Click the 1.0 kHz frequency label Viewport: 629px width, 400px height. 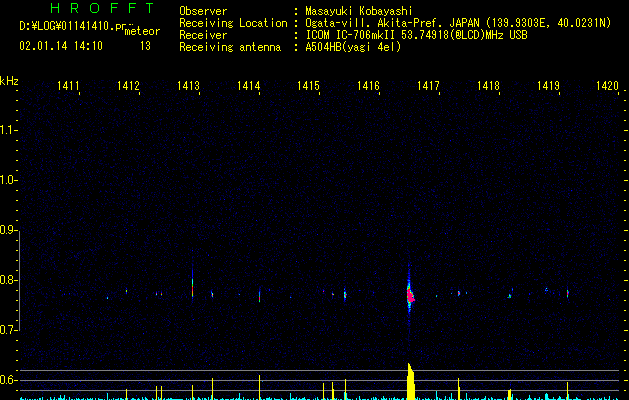coord(8,180)
